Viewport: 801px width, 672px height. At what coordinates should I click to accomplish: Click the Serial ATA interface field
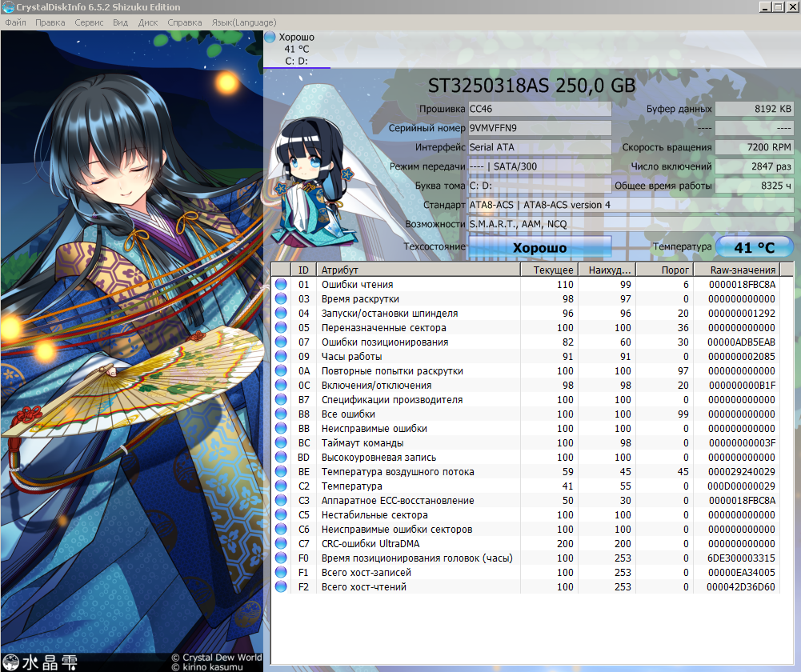(539, 147)
